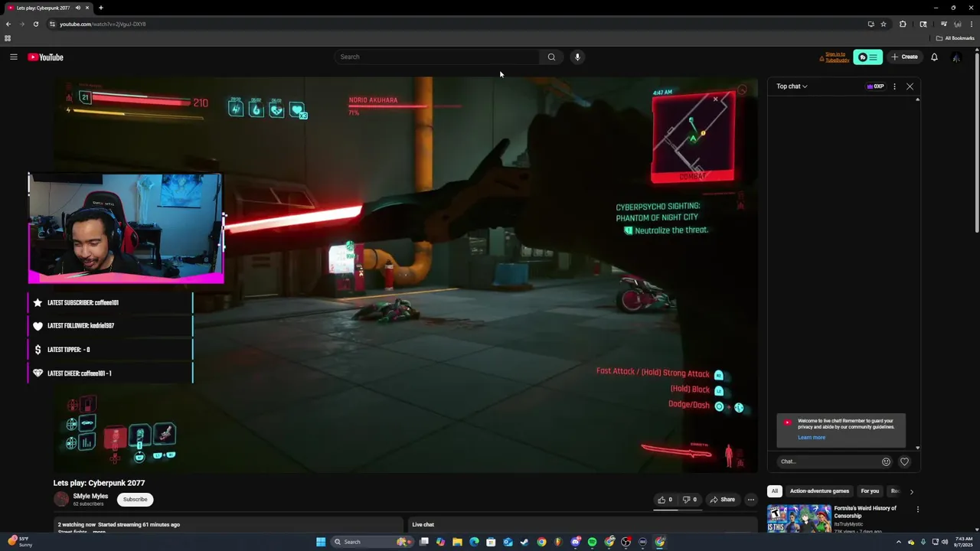Like the video with thumbs up
Viewport: 980px width, 551px height.
point(665,500)
